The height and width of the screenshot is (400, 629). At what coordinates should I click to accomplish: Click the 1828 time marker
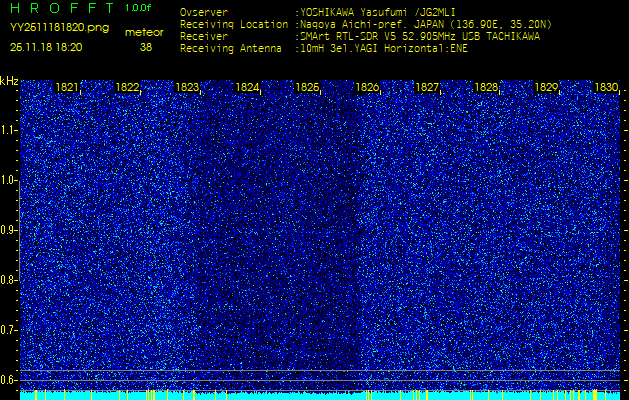coord(487,87)
